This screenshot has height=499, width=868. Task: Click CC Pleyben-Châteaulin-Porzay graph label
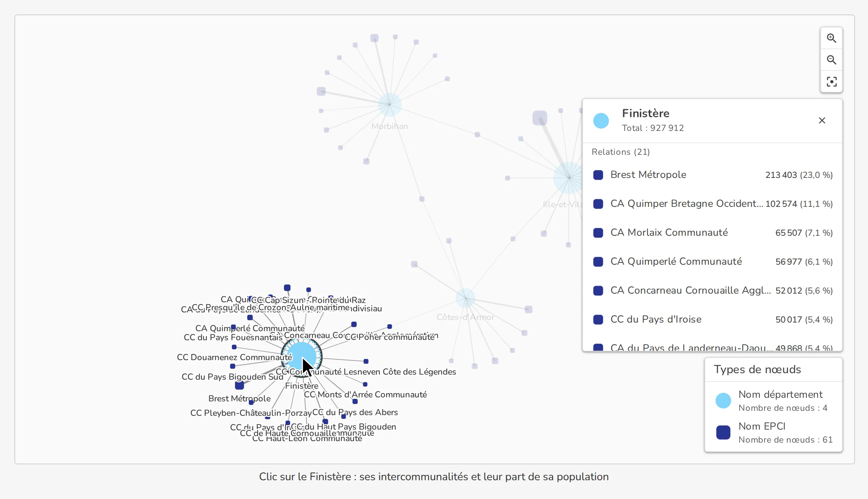click(251, 413)
